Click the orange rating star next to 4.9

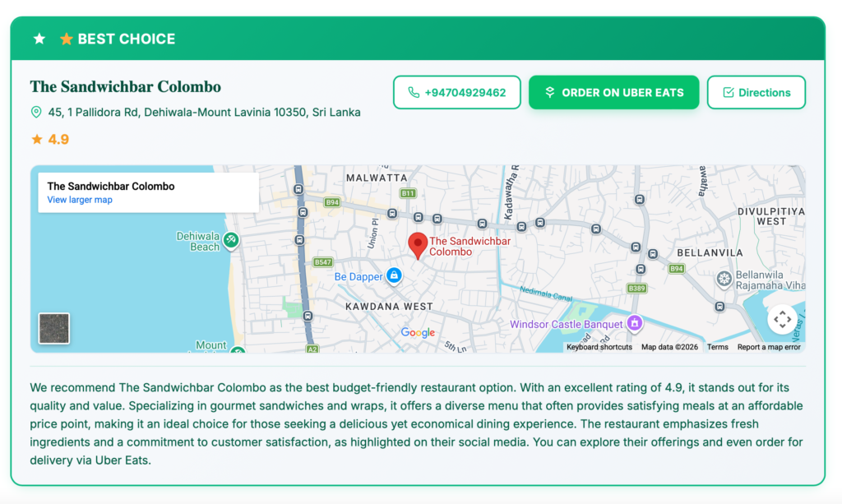click(x=37, y=140)
